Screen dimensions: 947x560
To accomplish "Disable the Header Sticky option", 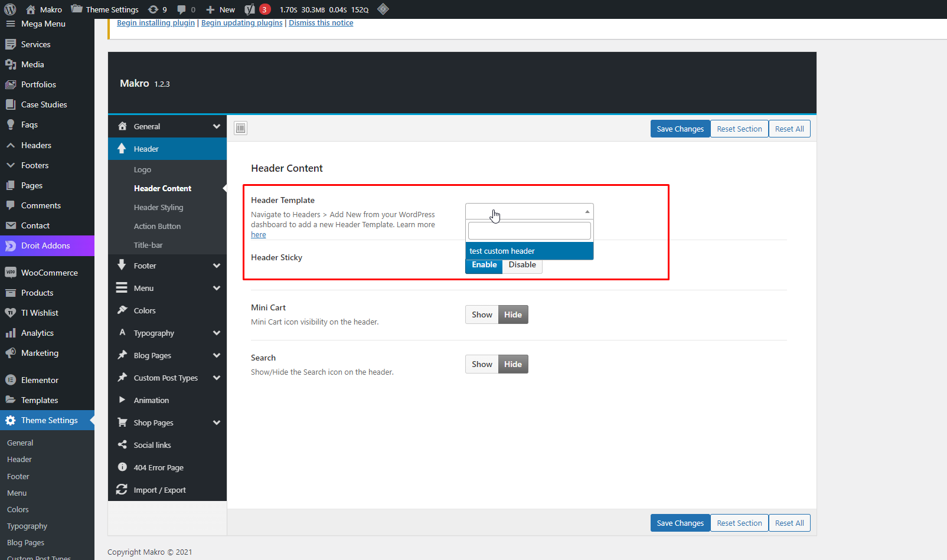I will point(523,266).
